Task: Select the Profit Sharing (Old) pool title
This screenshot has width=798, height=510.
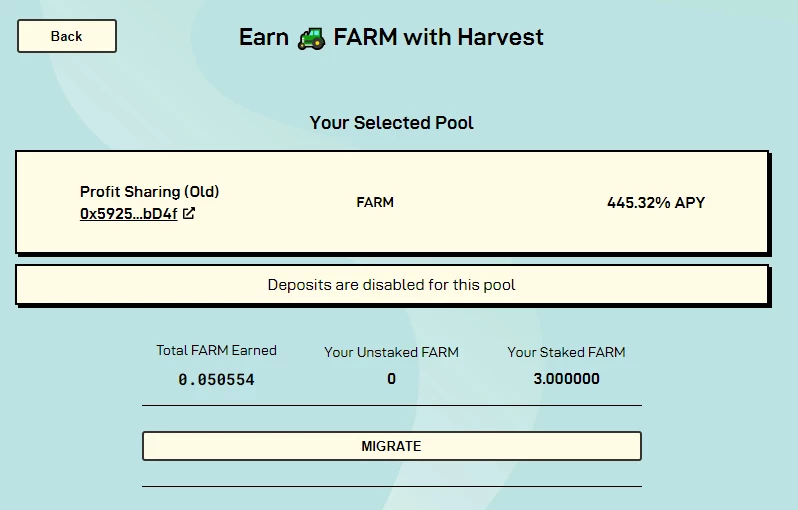Action: click(150, 192)
